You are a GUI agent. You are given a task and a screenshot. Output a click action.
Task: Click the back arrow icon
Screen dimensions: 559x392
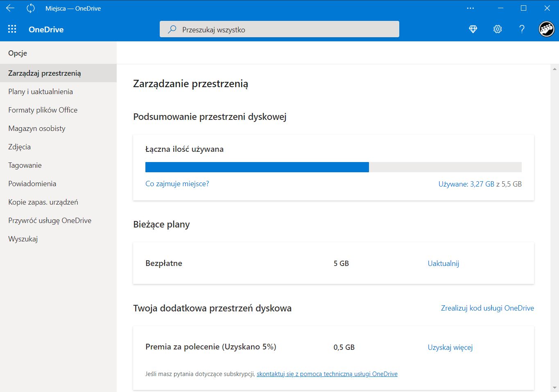9,8
